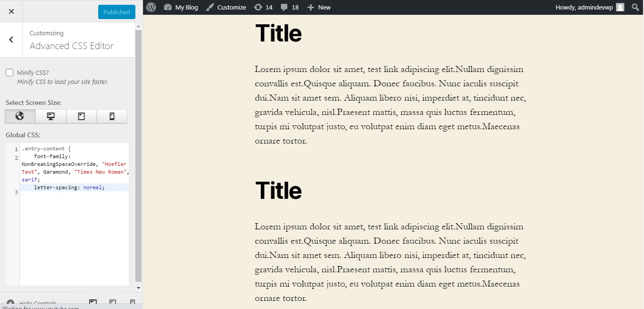Screen dimensions: 644x309
Task: Choose the tablet screen size icon
Action: click(81, 116)
